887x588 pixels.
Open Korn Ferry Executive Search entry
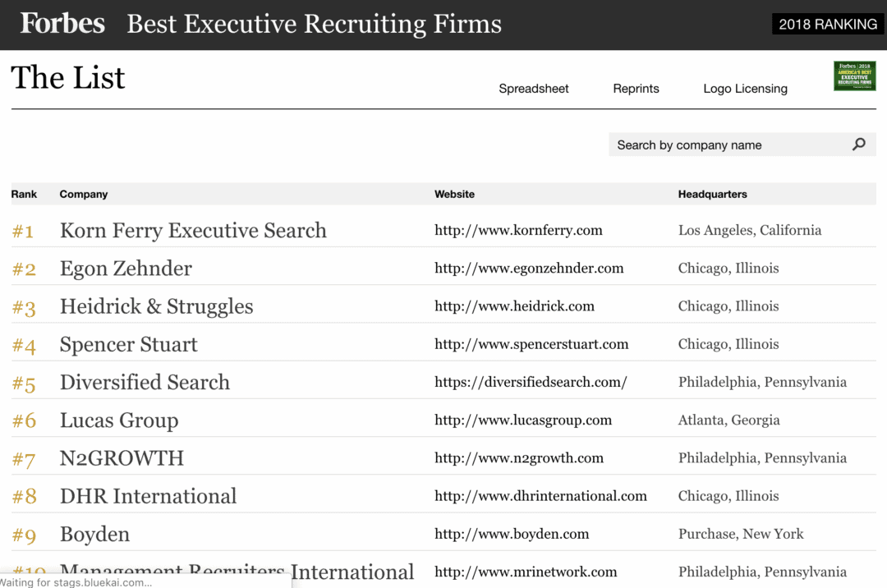[193, 230]
